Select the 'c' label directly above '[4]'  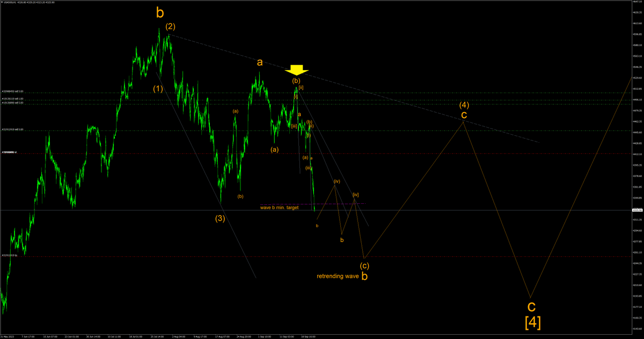(x=531, y=306)
